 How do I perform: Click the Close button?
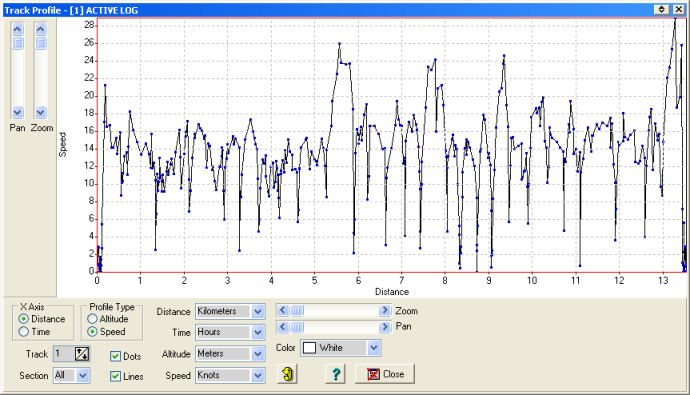click(385, 374)
